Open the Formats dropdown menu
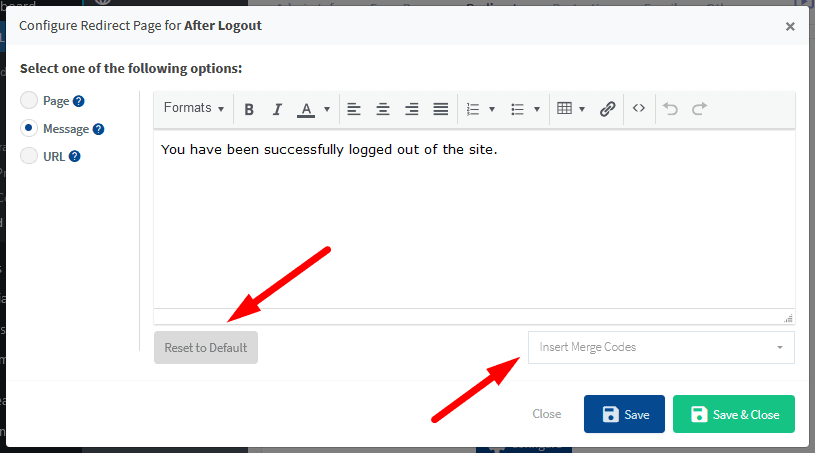The width and height of the screenshot is (815, 453). point(194,109)
